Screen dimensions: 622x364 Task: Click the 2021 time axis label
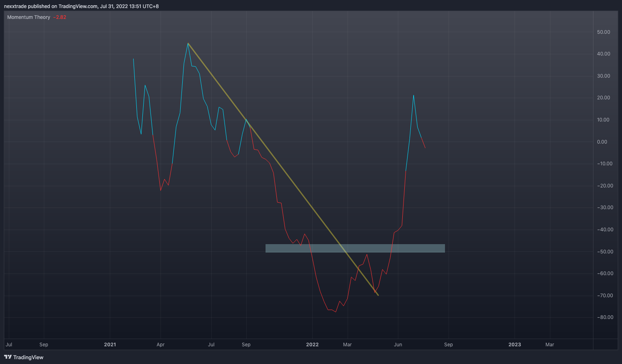point(110,345)
